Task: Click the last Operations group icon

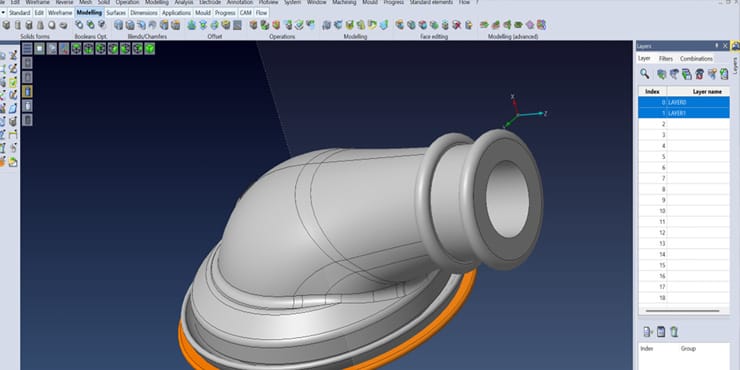Action: coord(311,25)
